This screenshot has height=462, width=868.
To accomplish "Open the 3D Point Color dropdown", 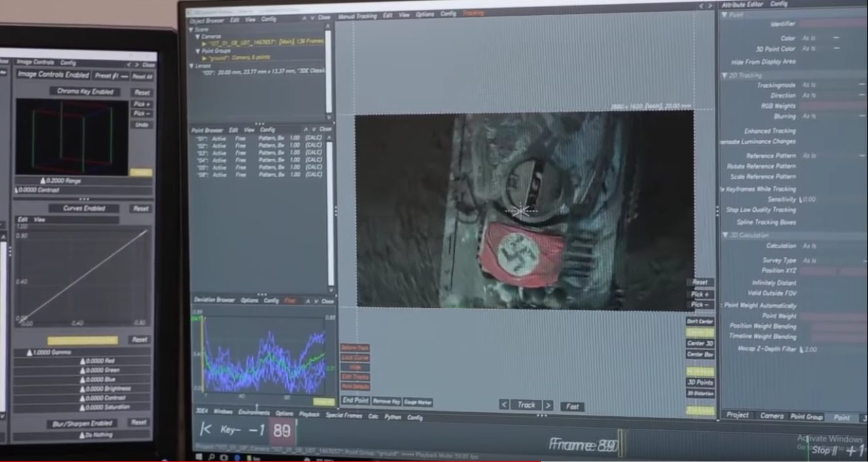I will 820,49.
